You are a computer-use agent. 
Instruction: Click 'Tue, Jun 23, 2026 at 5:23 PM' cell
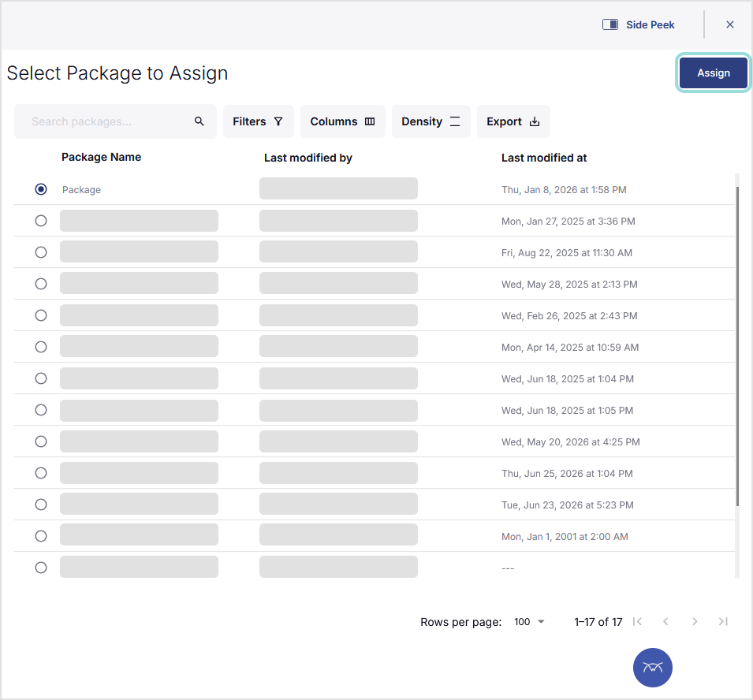[x=568, y=505]
